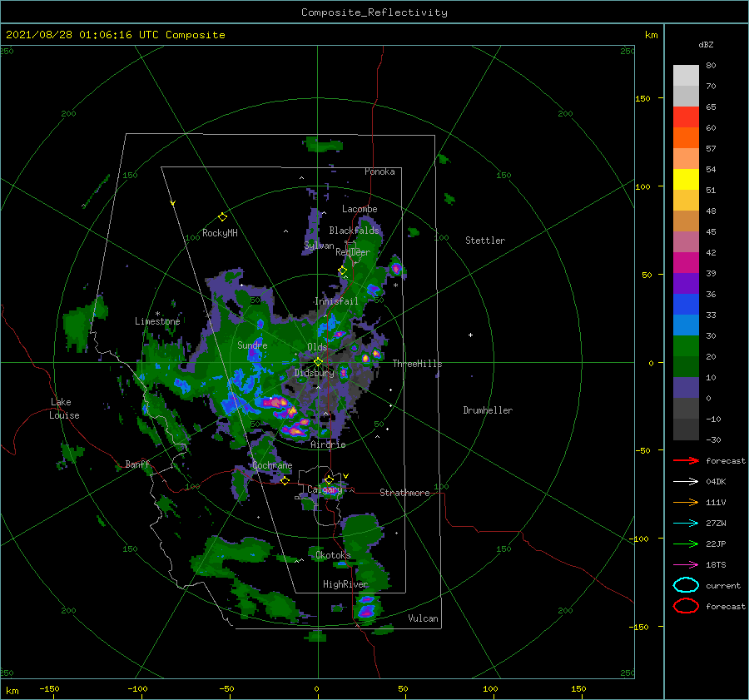Image resolution: width=749 pixels, height=700 pixels.
Task: Click the white asterisk above Limestone
Action: coord(157,314)
